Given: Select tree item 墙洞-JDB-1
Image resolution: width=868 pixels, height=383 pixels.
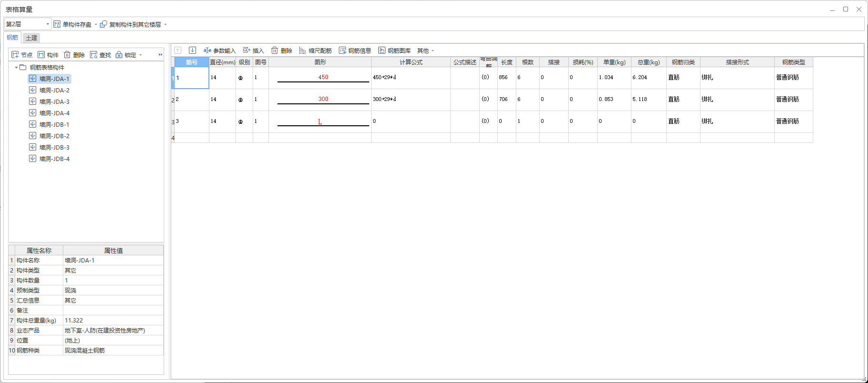Looking at the screenshot, I should (x=54, y=125).
